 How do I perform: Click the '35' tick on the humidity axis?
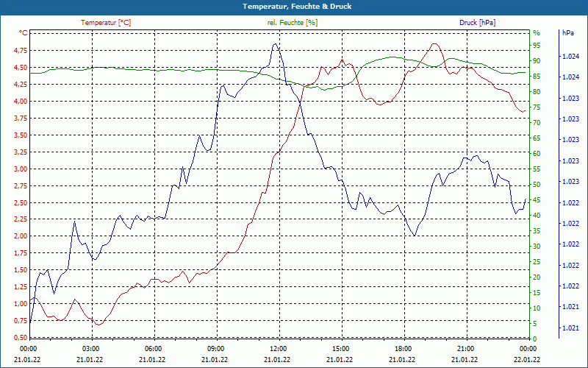coord(537,230)
